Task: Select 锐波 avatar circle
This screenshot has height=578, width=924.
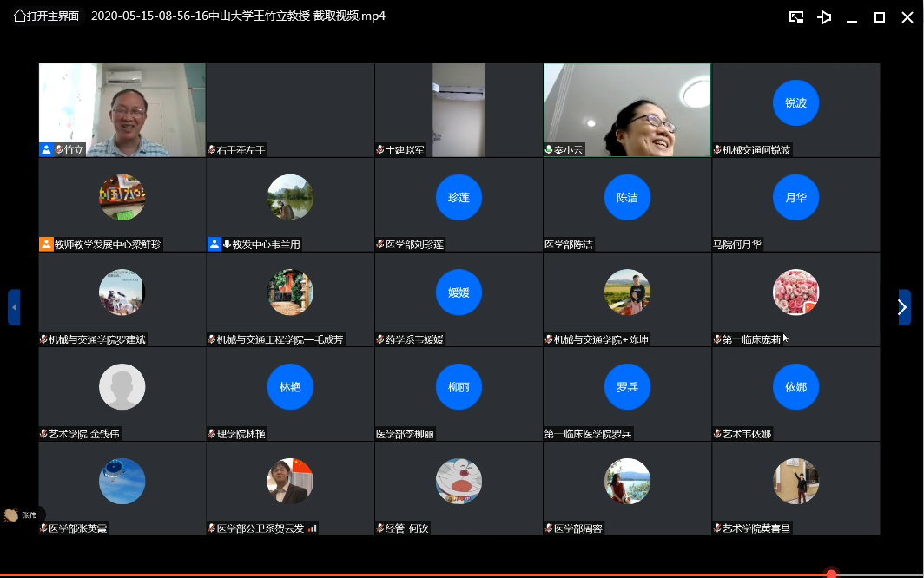Action: [795, 102]
